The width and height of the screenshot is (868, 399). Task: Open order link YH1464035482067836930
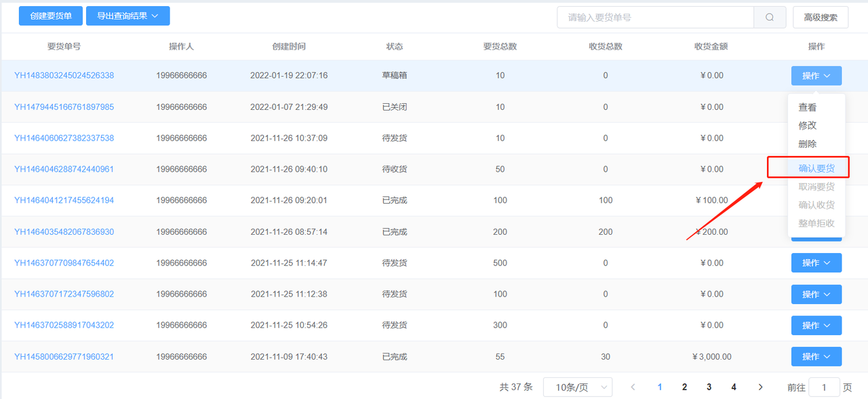coord(64,231)
